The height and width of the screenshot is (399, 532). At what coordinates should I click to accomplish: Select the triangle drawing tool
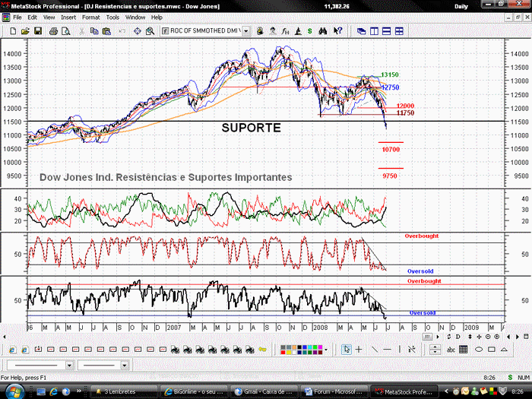tap(504, 349)
